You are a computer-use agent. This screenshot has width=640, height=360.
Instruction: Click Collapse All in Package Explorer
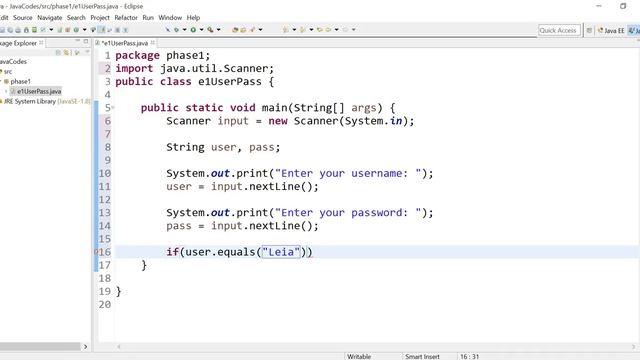[x=58, y=52]
